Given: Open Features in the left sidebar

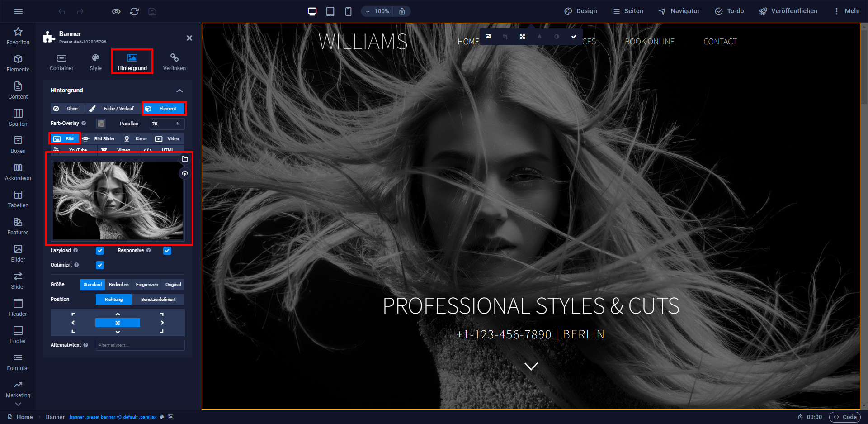Looking at the screenshot, I should coord(18,226).
